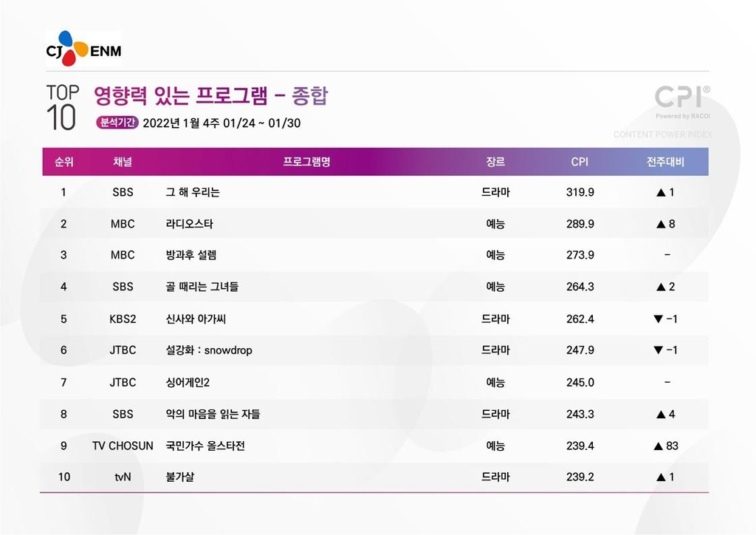
Task: Click the CJ ENM logo
Action: [x=83, y=48]
